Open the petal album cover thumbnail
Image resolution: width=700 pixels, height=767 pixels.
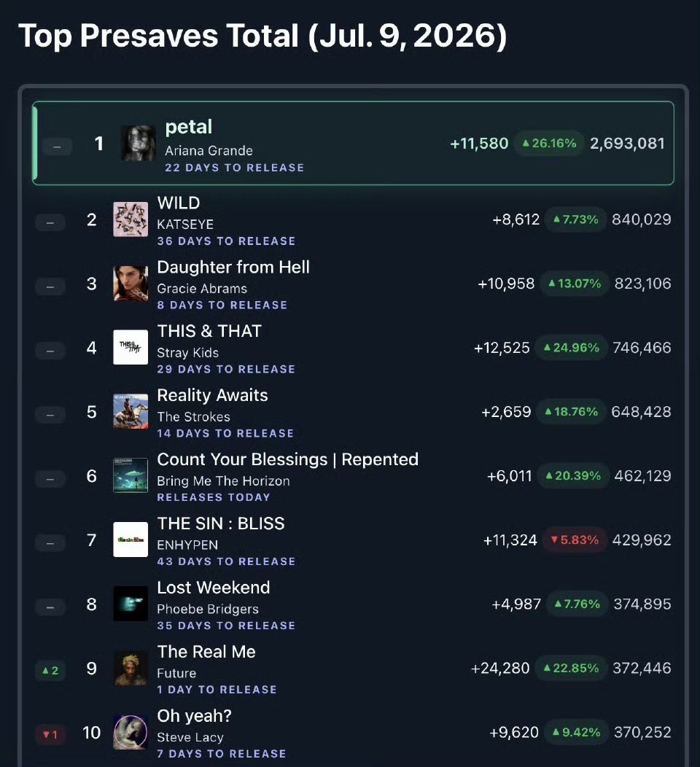pos(139,144)
